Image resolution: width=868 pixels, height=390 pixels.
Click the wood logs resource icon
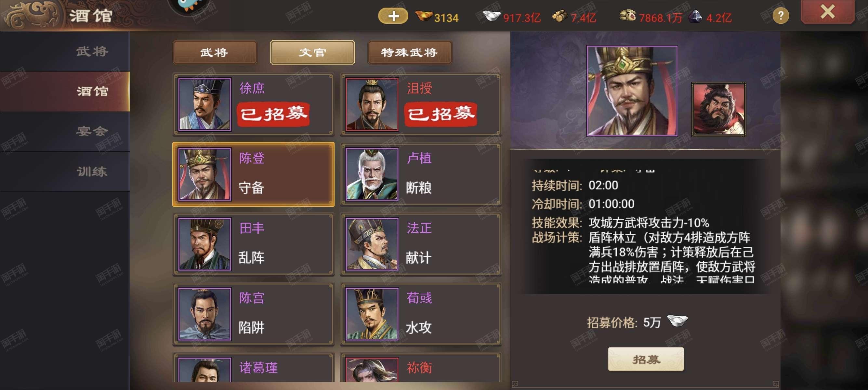[x=560, y=16]
